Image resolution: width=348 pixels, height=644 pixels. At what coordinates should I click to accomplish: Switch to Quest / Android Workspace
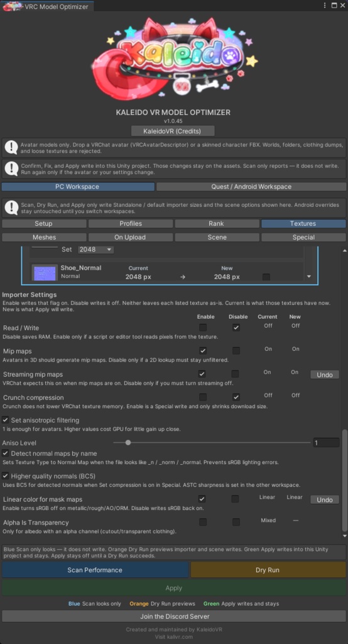click(251, 186)
